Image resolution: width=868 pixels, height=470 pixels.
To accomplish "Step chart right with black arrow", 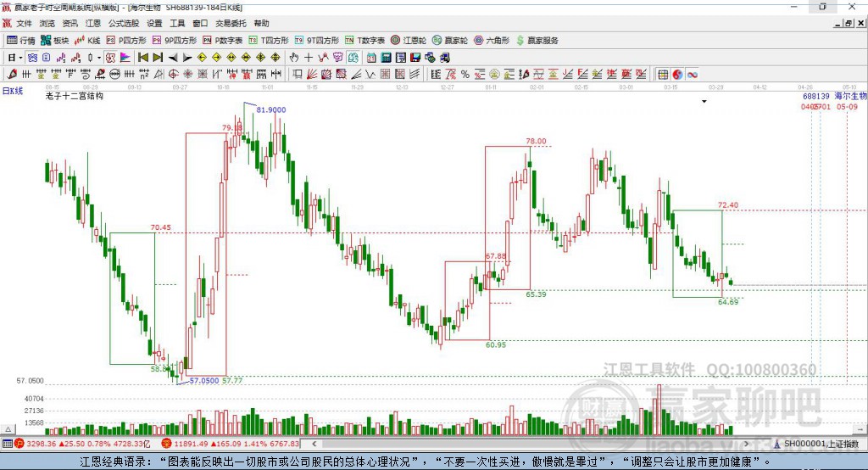I will pos(187,58).
